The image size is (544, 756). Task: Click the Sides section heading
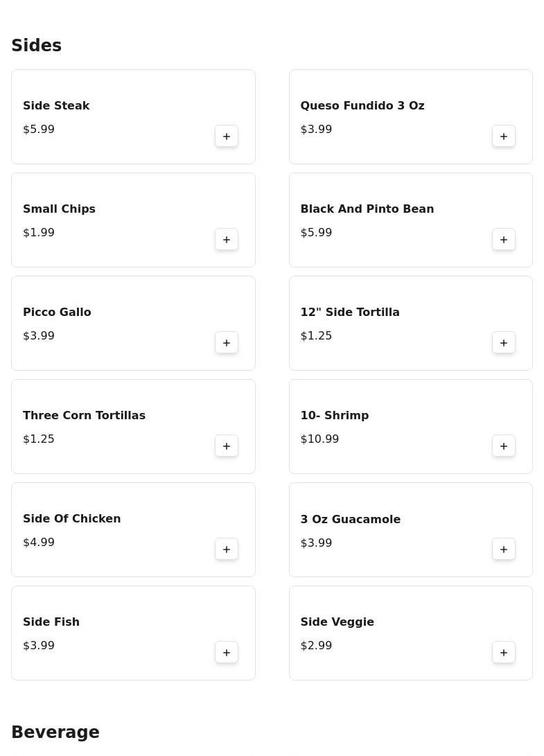click(x=37, y=46)
